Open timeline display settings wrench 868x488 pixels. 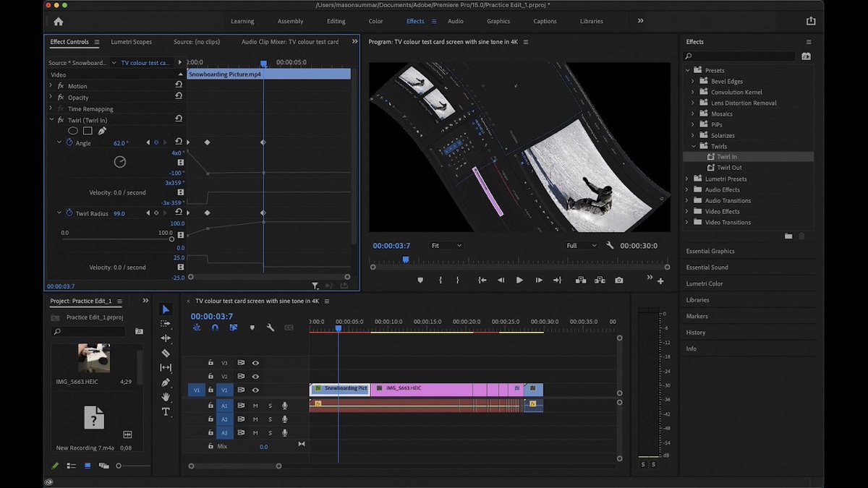271,328
